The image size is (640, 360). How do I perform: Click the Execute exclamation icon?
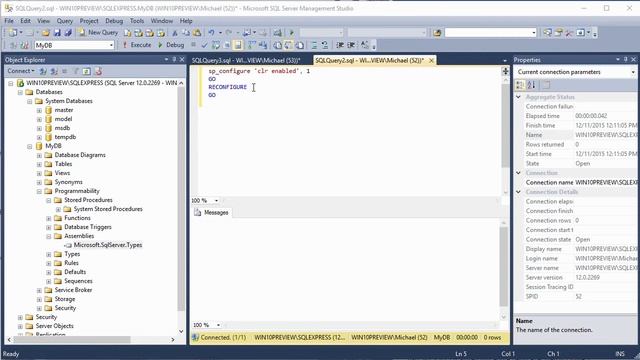[125, 45]
